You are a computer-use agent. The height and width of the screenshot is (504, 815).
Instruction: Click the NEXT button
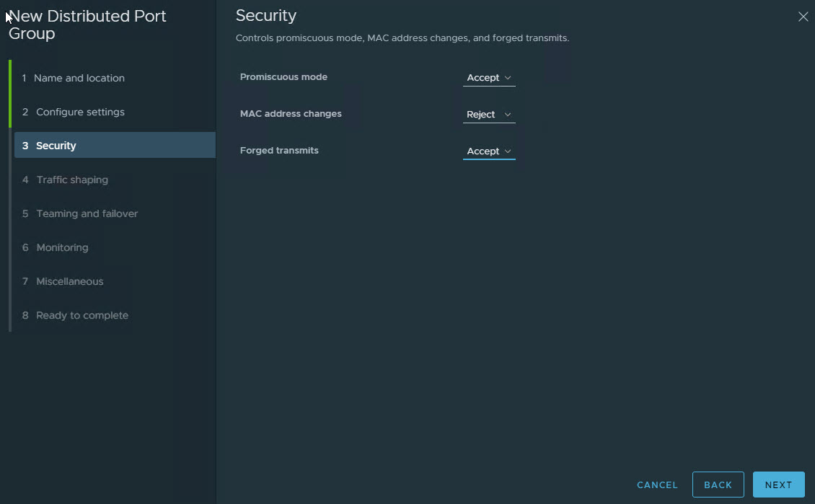[x=778, y=485]
